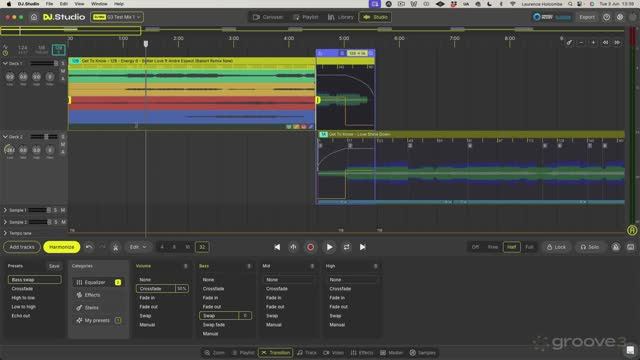This screenshot has height=360, width=640.
Task: Click the Mid column options icon
Action: click(312, 266)
